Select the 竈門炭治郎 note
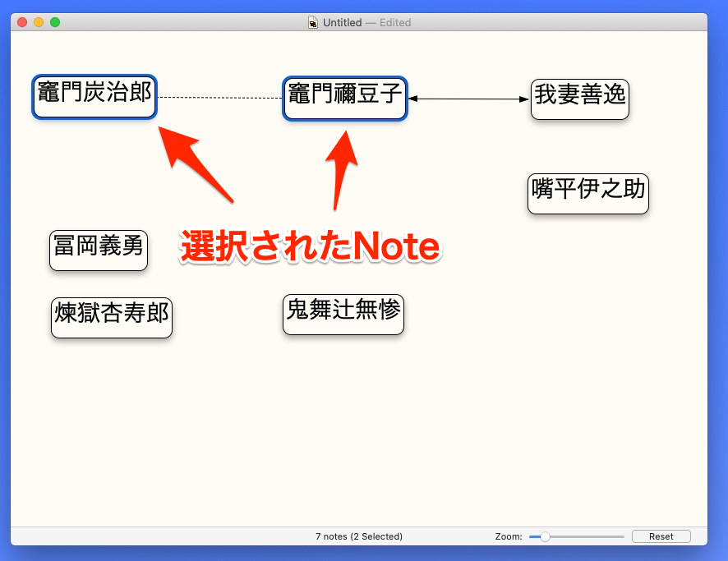The height and width of the screenshot is (561, 728). point(94,96)
